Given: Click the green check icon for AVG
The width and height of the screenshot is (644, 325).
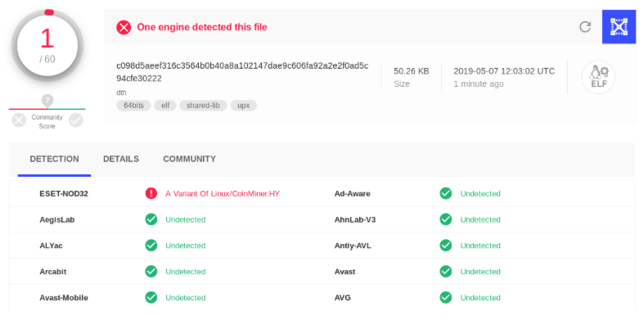Looking at the screenshot, I should point(446,297).
